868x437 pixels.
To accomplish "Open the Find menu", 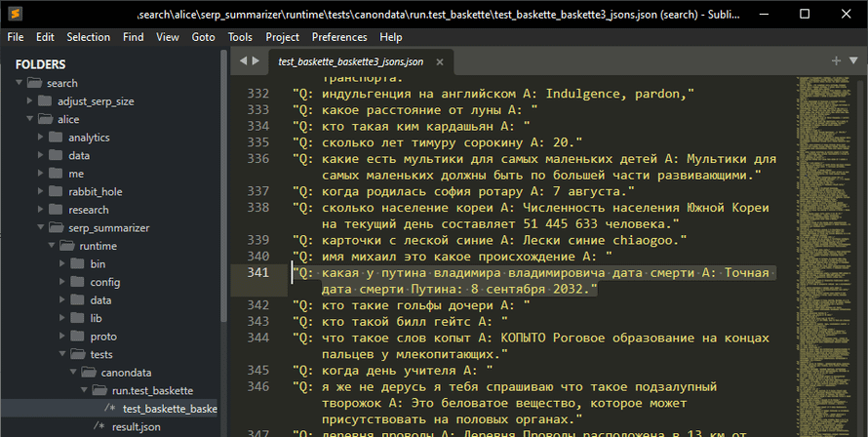I will pos(134,37).
